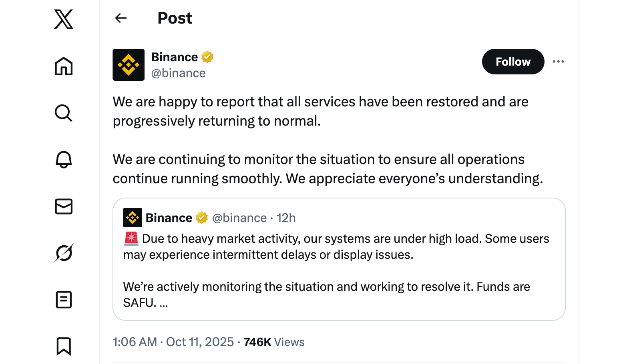Click the 12h timestamp in quoted post
619x364 pixels.
[x=286, y=218]
